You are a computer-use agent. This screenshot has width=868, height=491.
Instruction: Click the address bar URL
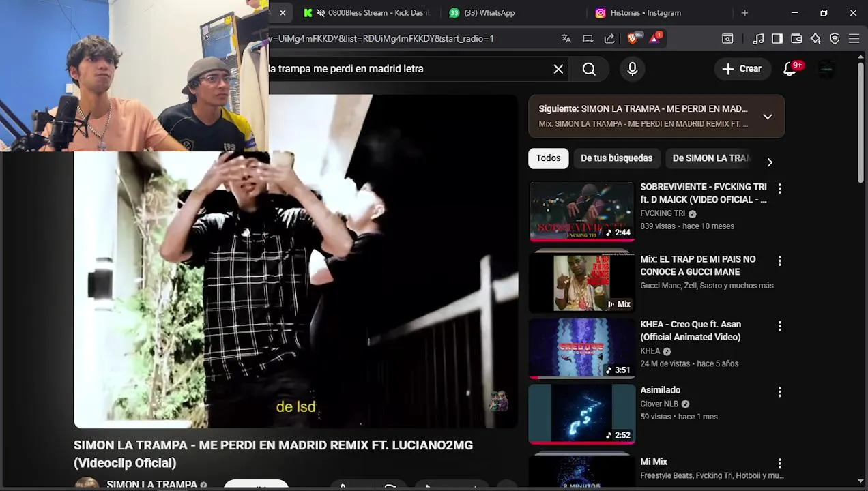point(381,39)
